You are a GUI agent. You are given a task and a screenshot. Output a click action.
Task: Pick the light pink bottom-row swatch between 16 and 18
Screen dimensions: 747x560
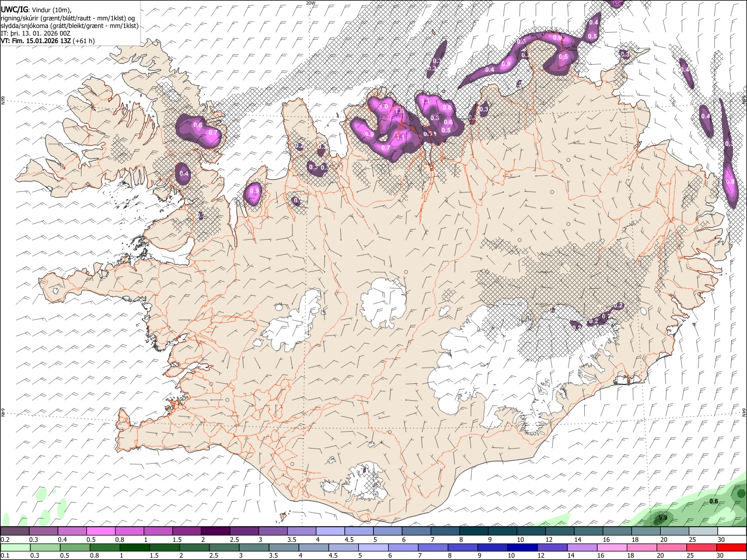612,547
